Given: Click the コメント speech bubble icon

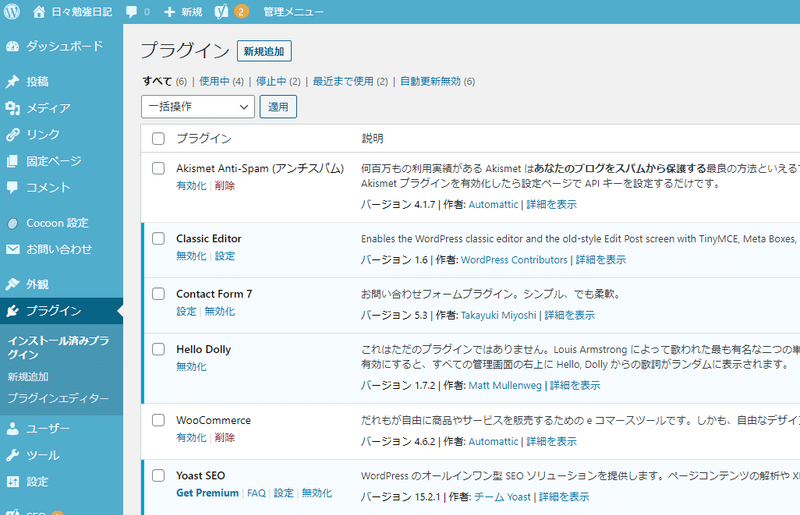Looking at the screenshot, I should [x=13, y=188].
